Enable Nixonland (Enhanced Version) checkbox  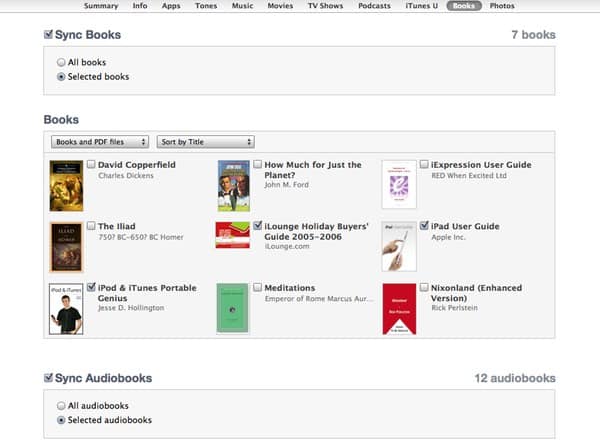point(424,287)
